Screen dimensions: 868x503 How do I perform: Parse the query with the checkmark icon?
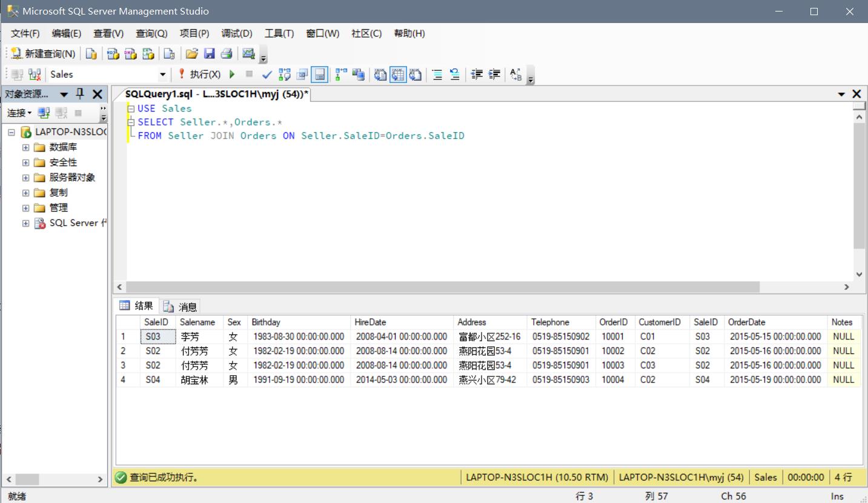point(267,75)
